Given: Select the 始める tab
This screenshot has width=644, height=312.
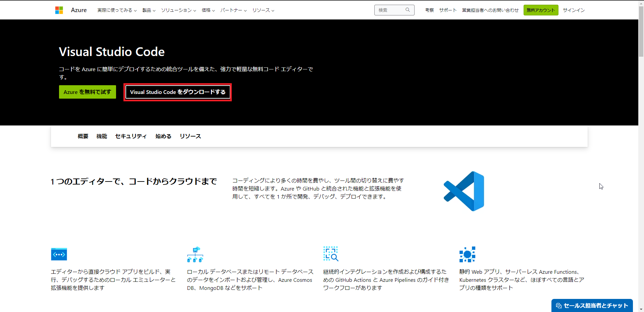Looking at the screenshot, I should click(x=163, y=136).
